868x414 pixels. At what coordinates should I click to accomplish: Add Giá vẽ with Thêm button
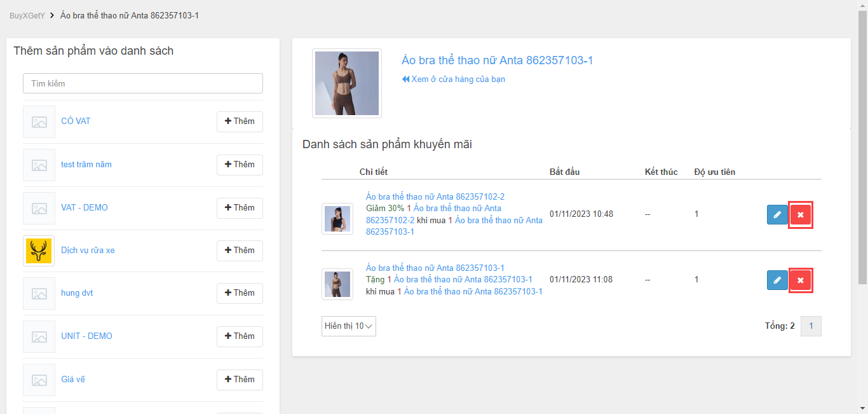[240, 380]
